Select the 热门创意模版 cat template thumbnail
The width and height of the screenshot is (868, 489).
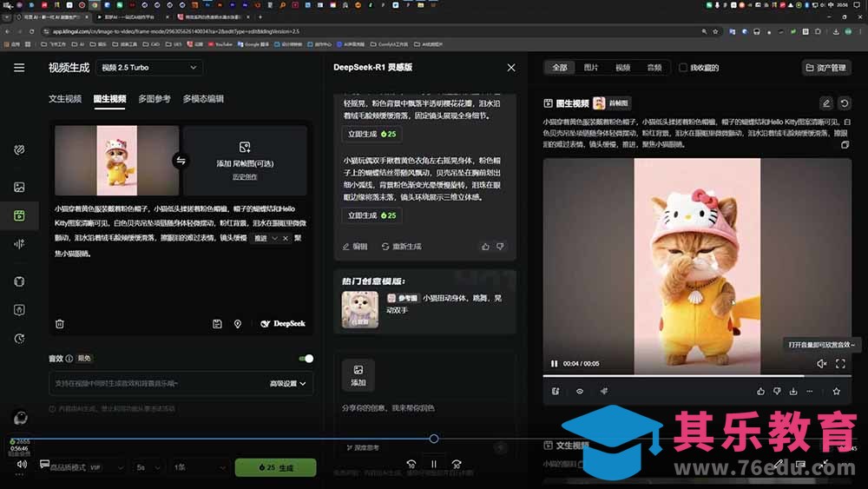pos(360,309)
